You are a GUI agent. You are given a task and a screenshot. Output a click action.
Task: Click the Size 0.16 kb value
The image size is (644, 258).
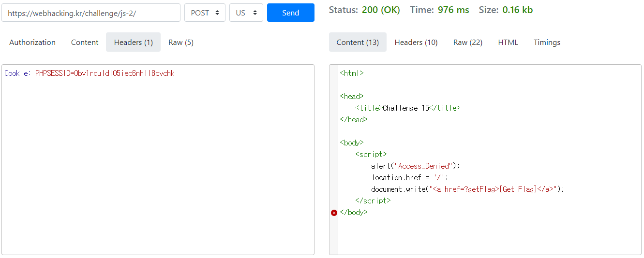tap(518, 10)
